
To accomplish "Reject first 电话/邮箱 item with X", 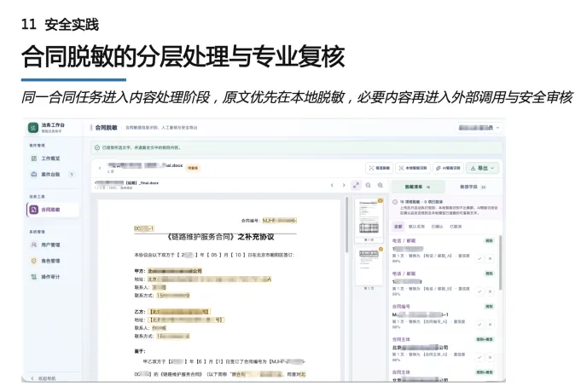I will (x=490, y=258).
